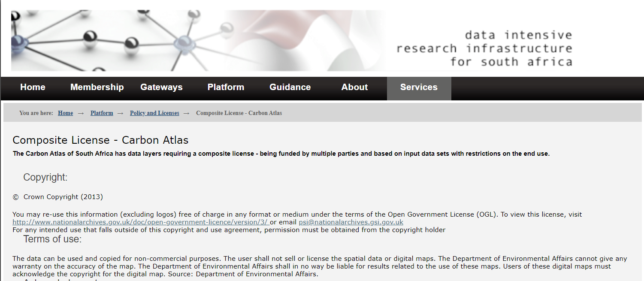The image size is (644, 281).
Task: Click the bold Carbon Atlas summary sentence
Action: point(281,154)
